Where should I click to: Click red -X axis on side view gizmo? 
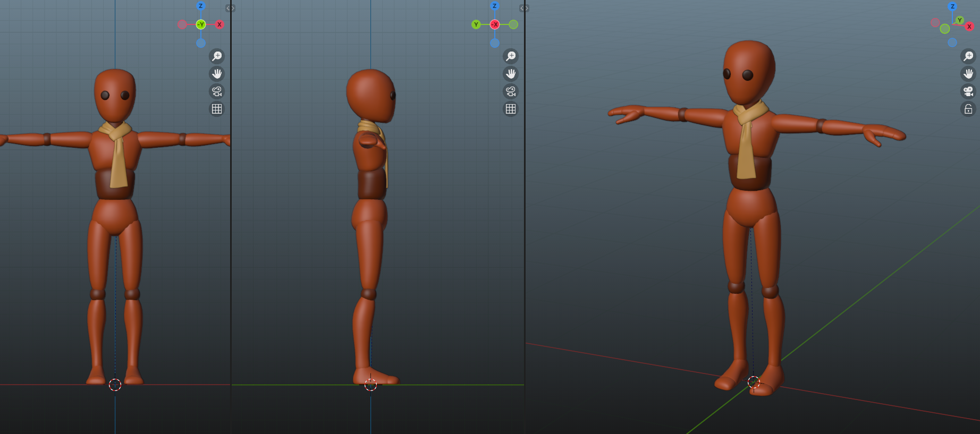click(495, 24)
